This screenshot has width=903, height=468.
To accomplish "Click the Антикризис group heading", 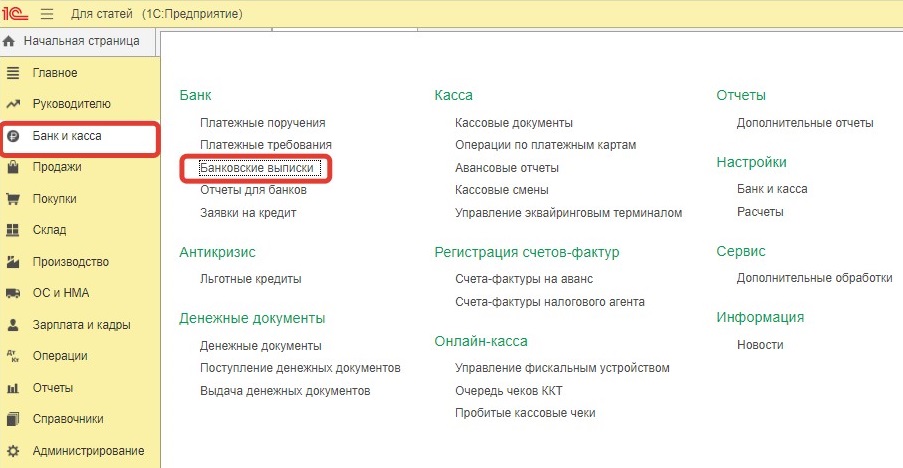I will 217,252.
